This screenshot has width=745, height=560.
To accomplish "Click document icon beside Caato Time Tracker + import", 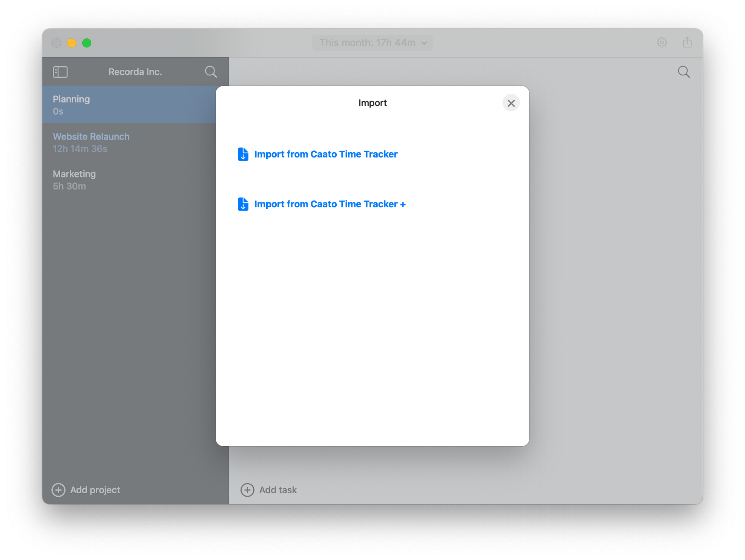I will (243, 204).
